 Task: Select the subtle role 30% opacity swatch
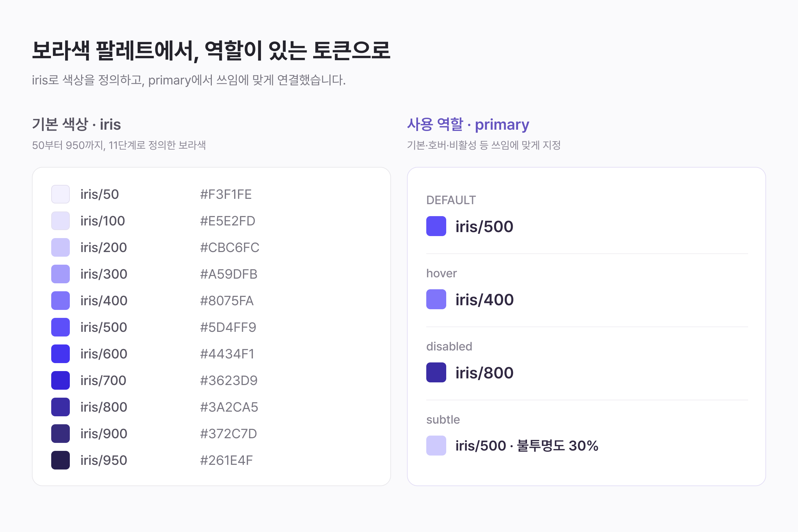436,446
